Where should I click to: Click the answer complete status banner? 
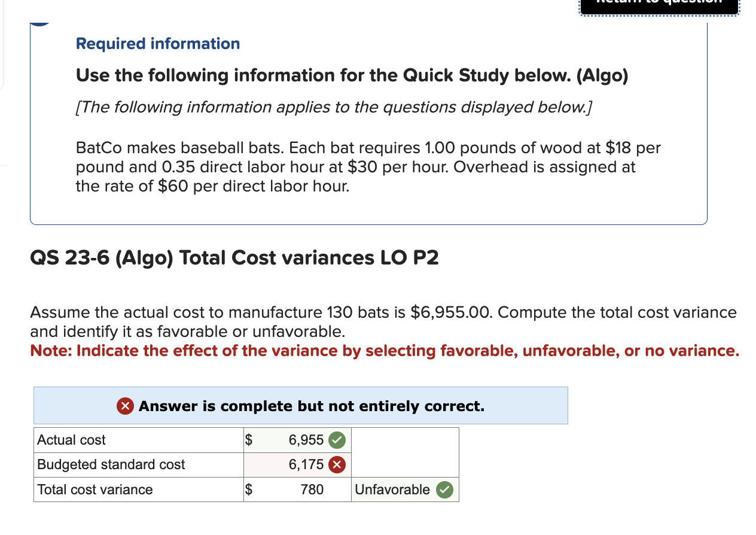299,406
